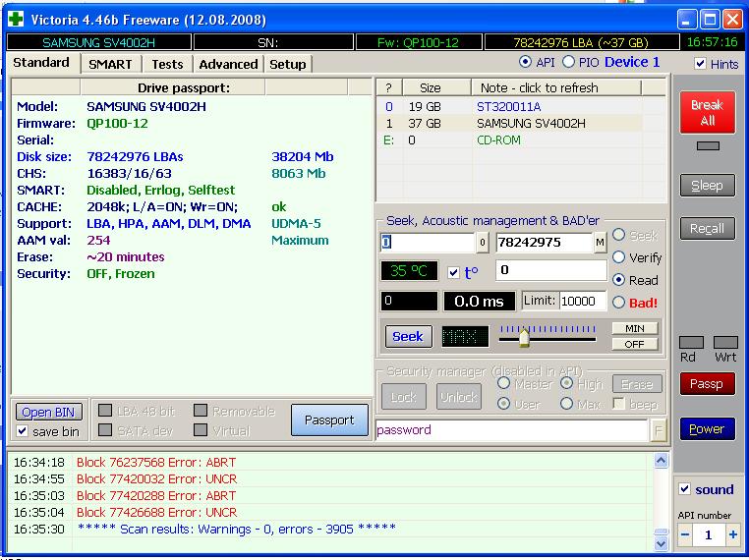This screenshot has width=749, height=560.
Task: Switch to the SMART tab
Action: [x=110, y=64]
